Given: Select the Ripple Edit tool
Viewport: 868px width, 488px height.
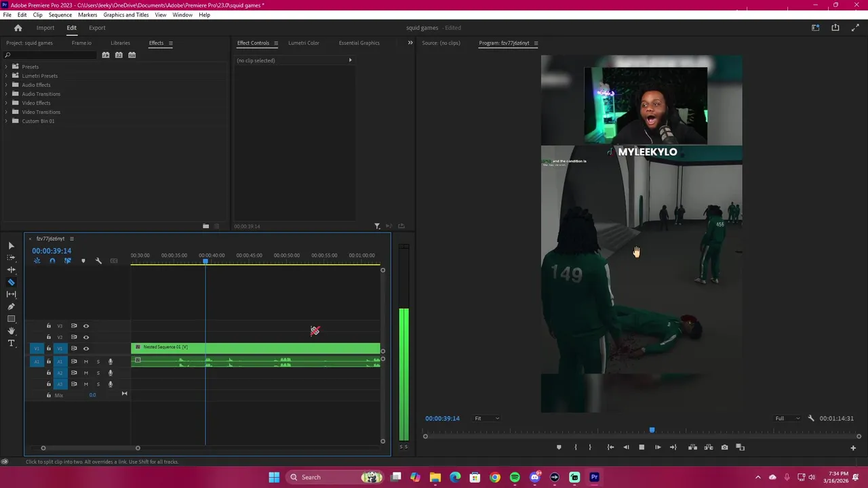Looking at the screenshot, I should [x=11, y=270].
